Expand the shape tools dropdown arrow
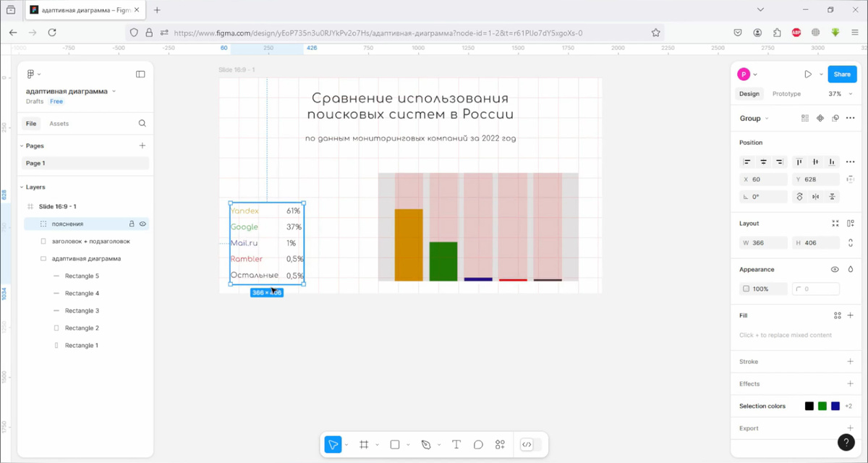The width and height of the screenshot is (868, 463). (408, 445)
